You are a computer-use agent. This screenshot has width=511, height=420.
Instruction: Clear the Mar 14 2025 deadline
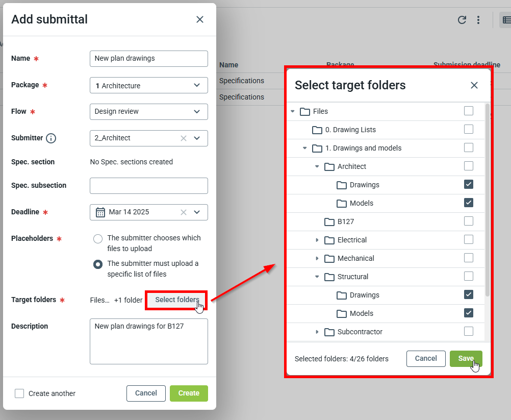(184, 212)
